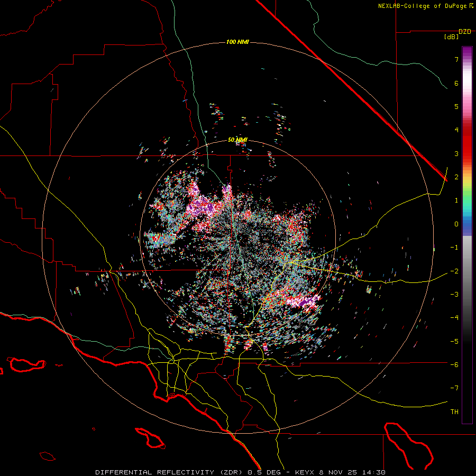Click the 7 value on the color scale
The image size is (476, 476).
pos(456,59)
